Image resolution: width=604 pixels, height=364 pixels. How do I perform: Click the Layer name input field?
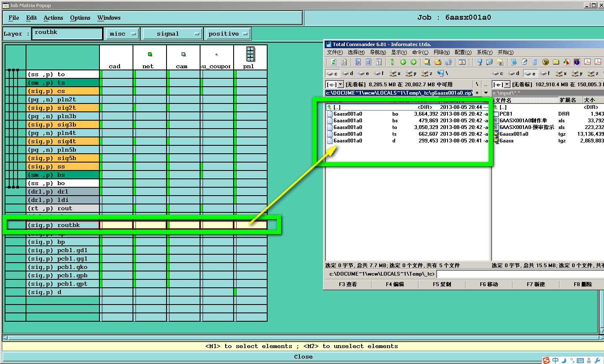pos(68,34)
